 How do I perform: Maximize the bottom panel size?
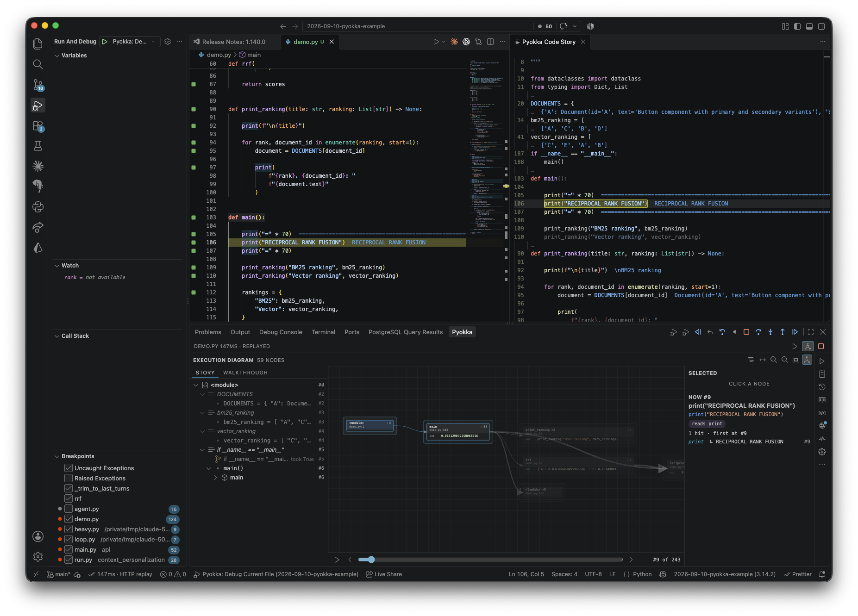click(x=810, y=332)
